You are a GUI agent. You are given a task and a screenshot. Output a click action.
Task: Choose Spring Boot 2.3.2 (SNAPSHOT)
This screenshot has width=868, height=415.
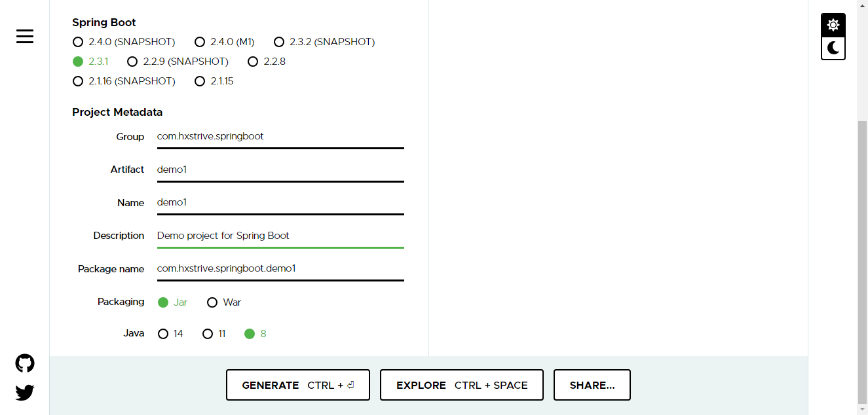click(x=324, y=42)
